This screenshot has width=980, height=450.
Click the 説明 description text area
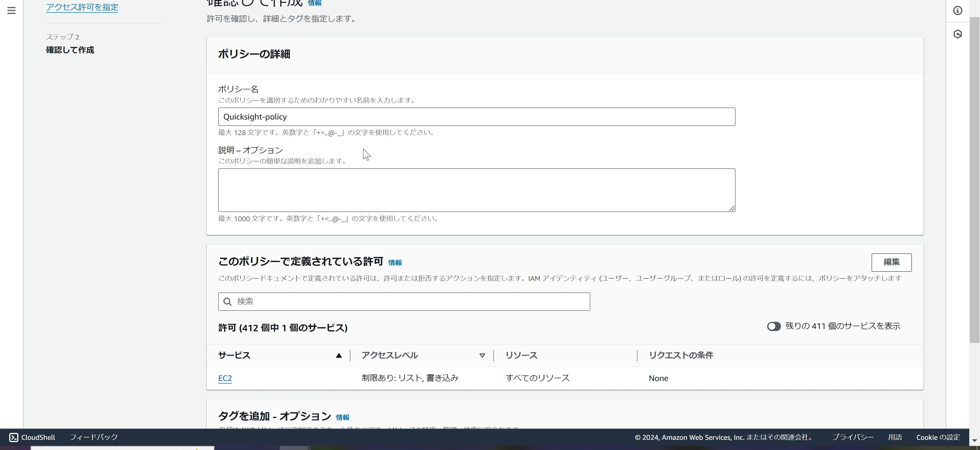(x=476, y=190)
